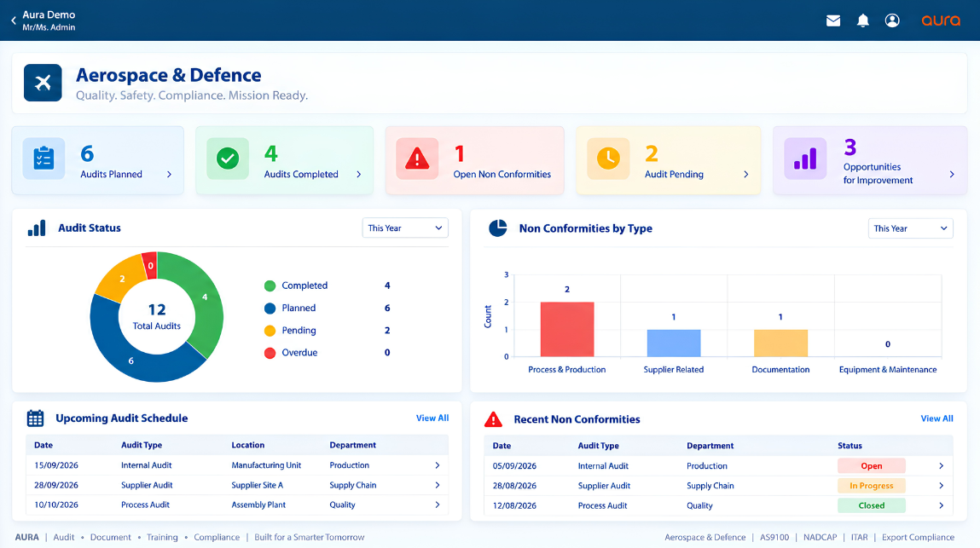Click AS9100 in the footer
Screen dimensions: 980x548
774,538
